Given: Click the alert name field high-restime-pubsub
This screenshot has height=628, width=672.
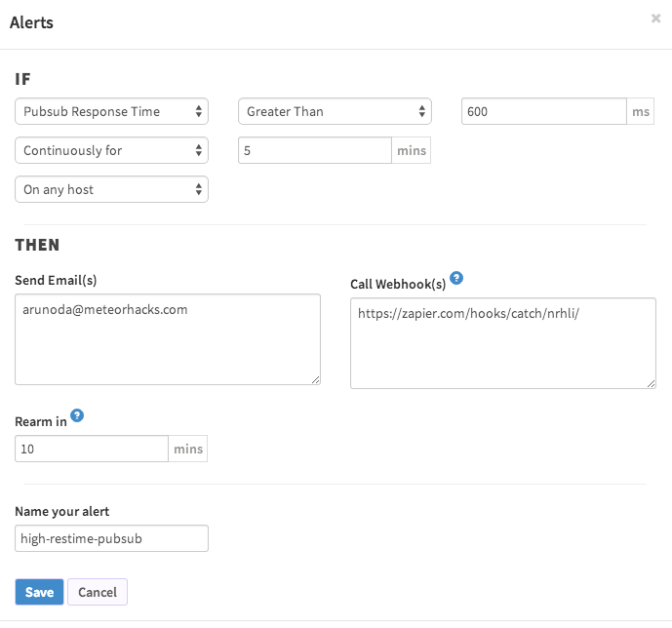Looking at the screenshot, I should [112, 538].
